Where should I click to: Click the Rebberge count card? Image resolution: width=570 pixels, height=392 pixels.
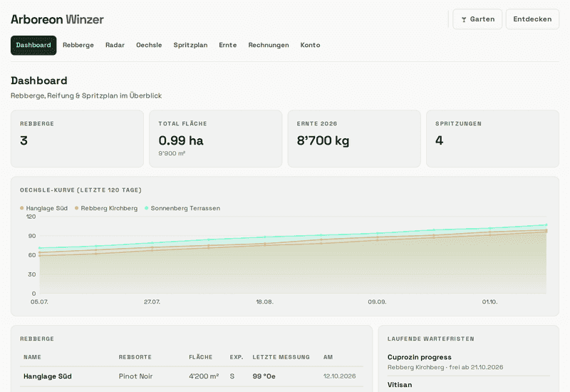point(77,138)
